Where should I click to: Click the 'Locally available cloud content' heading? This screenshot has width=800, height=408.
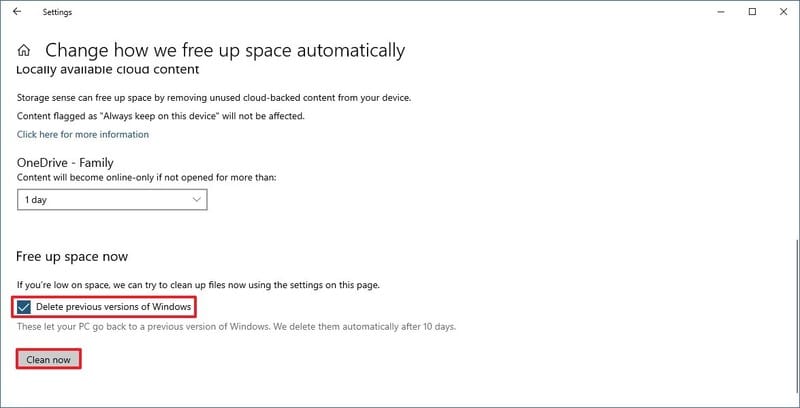point(108,70)
